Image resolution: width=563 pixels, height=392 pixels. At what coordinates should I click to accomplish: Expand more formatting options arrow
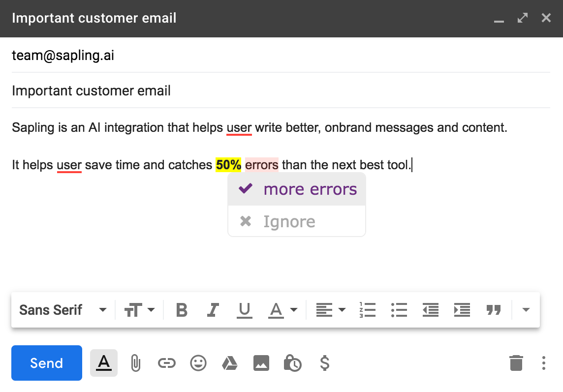pos(526,310)
